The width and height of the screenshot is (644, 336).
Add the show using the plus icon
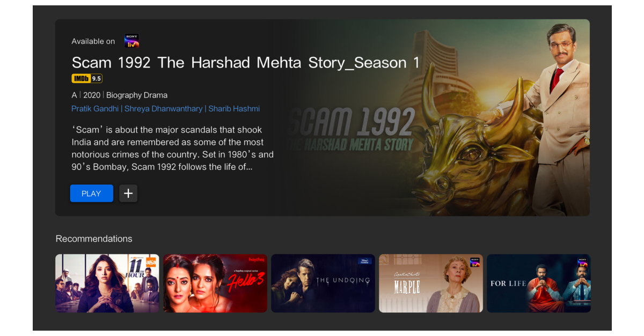[x=128, y=193]
